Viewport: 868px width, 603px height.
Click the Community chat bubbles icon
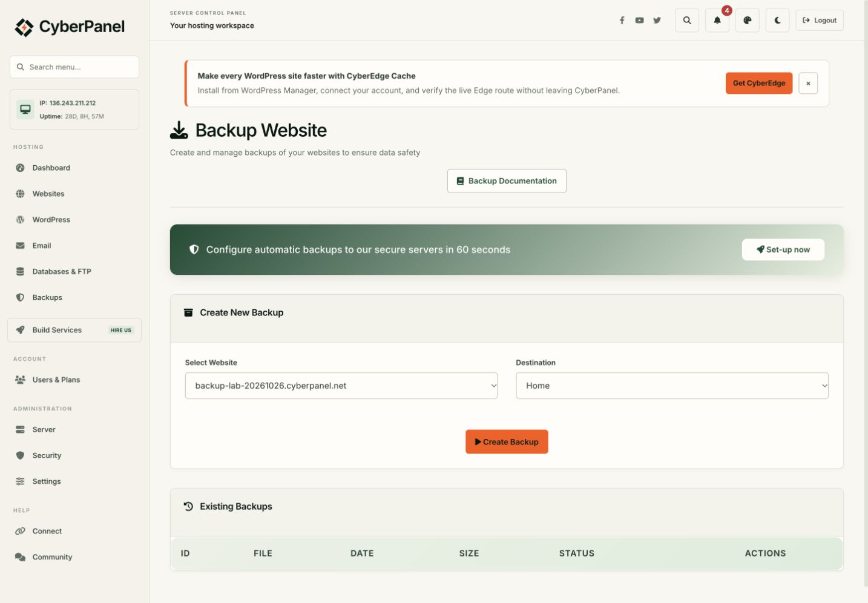20,557
